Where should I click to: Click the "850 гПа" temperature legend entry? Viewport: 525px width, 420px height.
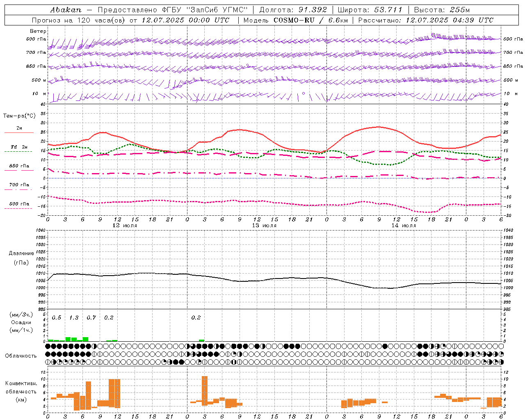pos(19,166)
